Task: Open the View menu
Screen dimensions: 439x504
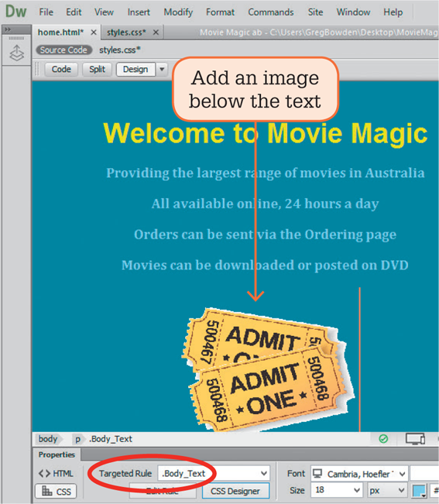Action: pyautogui.click(x=104, y=12)
